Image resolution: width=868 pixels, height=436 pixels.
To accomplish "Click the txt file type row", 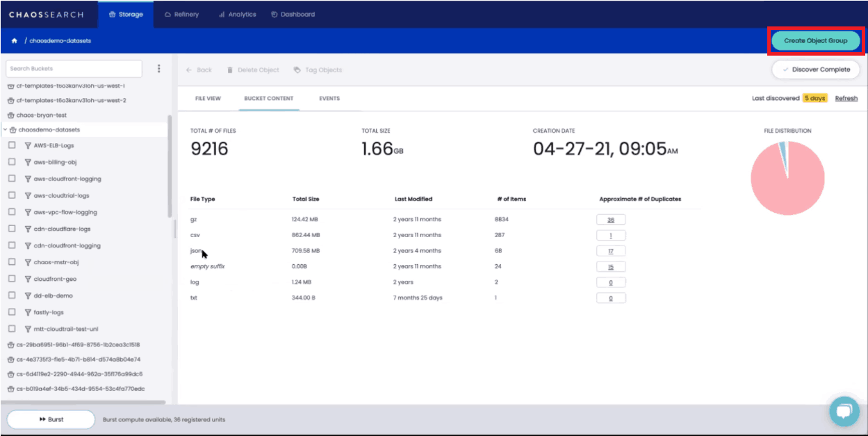I will (445, 298).
